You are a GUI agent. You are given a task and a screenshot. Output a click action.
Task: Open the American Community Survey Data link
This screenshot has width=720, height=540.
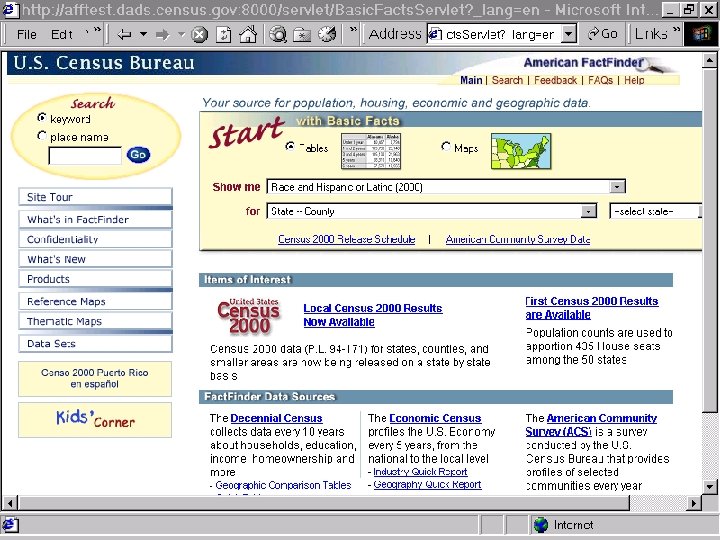518,239
